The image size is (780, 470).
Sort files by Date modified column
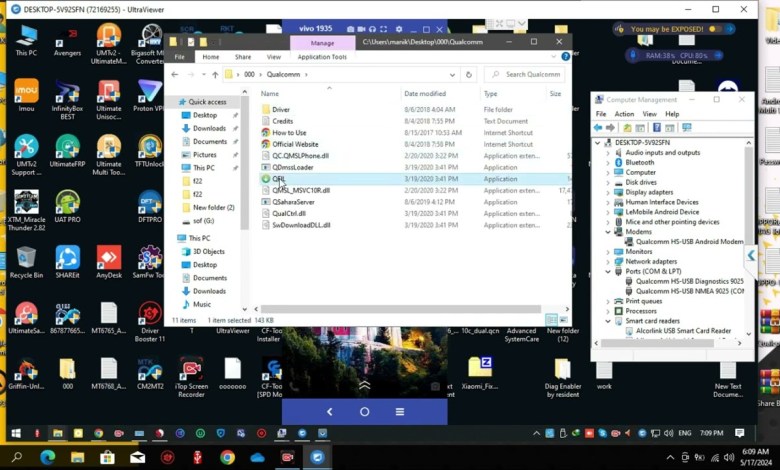423,93
